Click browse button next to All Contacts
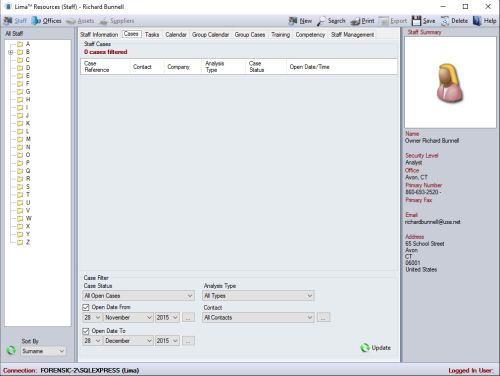Screen dimensions: 500x376 (x=323, y=317)
